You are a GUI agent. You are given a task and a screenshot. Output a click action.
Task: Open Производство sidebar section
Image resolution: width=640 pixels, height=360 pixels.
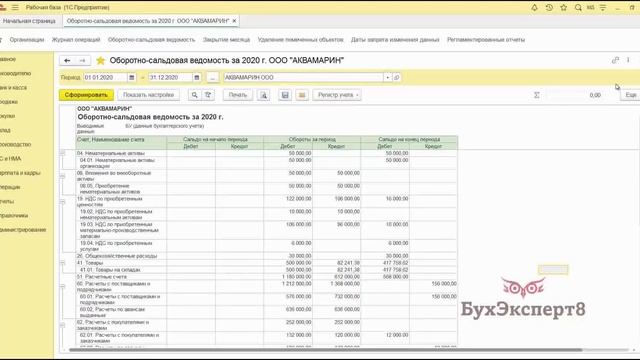tap(16, 144)
